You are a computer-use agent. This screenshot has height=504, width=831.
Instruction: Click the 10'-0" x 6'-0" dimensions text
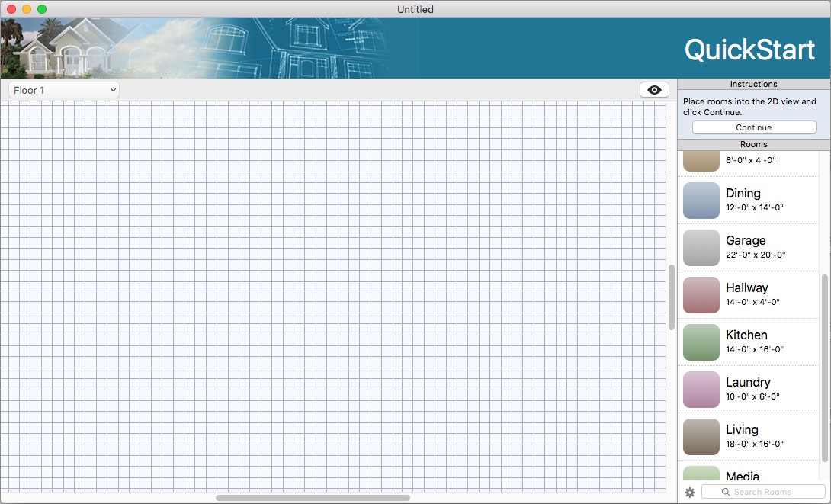coord(752,396)
